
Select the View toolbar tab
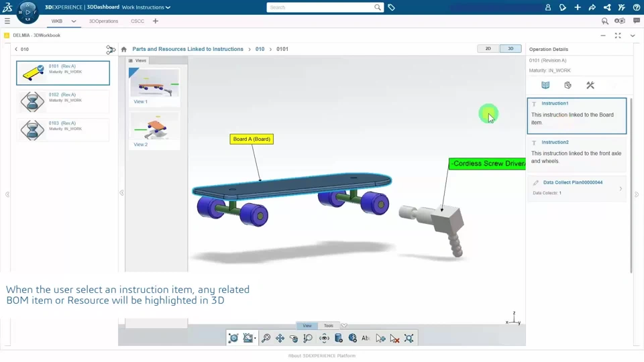click(307, 326)
